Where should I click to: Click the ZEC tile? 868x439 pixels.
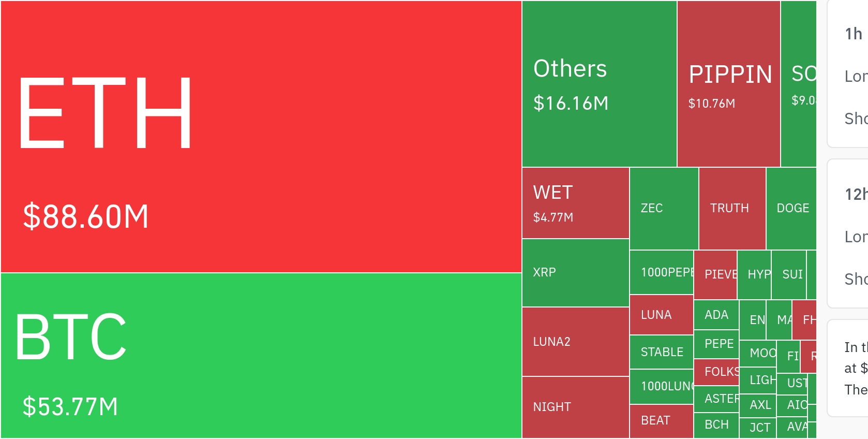coord(664,208)
